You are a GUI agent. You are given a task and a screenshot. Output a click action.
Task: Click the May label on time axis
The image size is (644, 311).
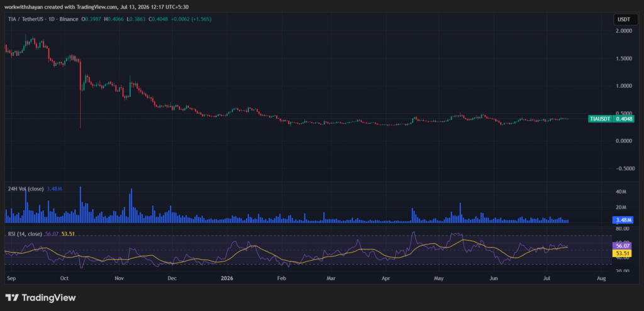click(x=439, y=278)
